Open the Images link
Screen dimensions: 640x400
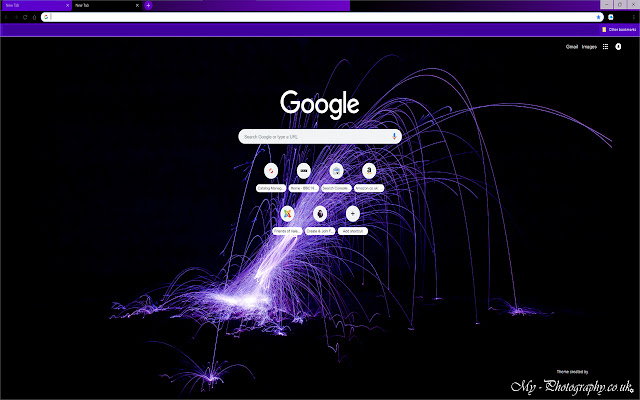click(589, 47)
